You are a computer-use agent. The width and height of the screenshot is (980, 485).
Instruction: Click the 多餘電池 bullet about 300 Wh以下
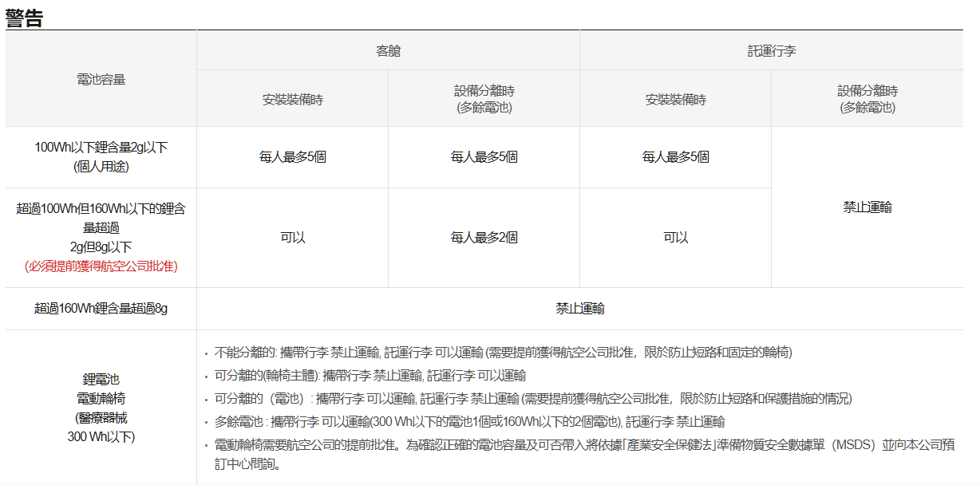coord(469,421)
